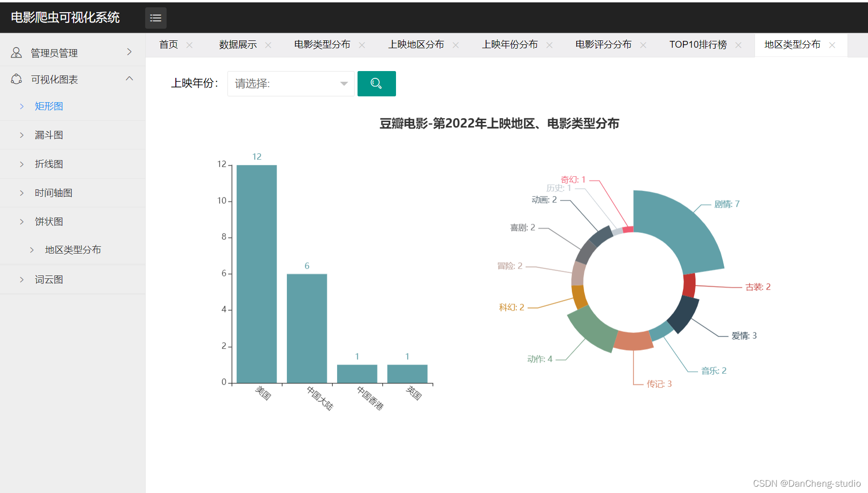The width and height of the screenshot is (868, 493).
Task: Click the 科幻 pie slice
Action: 579,297
